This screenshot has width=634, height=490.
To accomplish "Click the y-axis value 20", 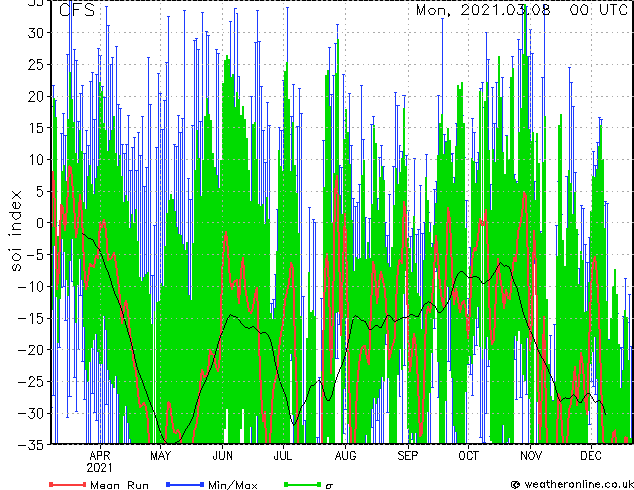I will (36, 96).
